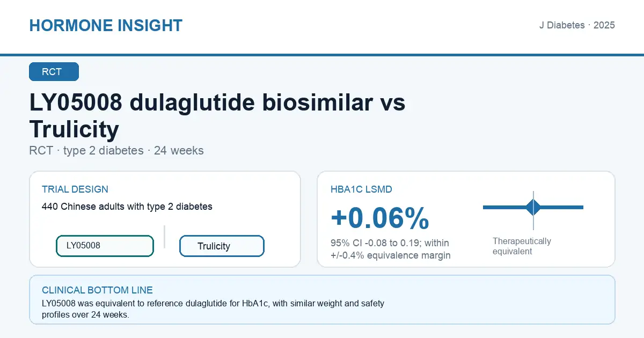Viewport: 644px width, 338px height.
Task: Click the diamond marker on the forest plot
Action: coord(533,207)
